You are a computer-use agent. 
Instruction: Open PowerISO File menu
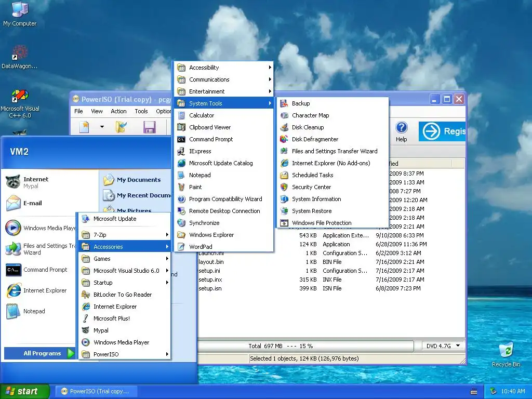click(78, 111)
